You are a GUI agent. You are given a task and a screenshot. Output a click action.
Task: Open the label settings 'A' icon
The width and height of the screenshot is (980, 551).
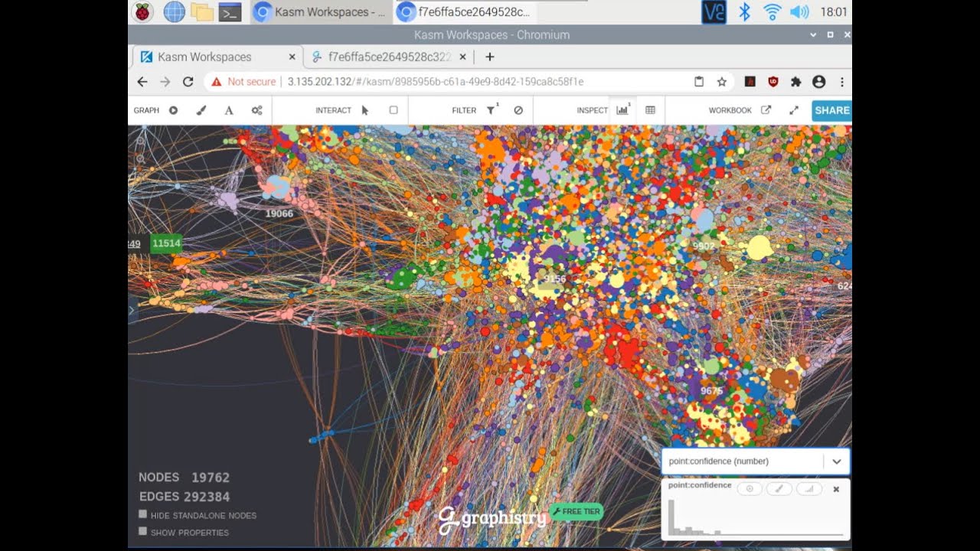228,110
